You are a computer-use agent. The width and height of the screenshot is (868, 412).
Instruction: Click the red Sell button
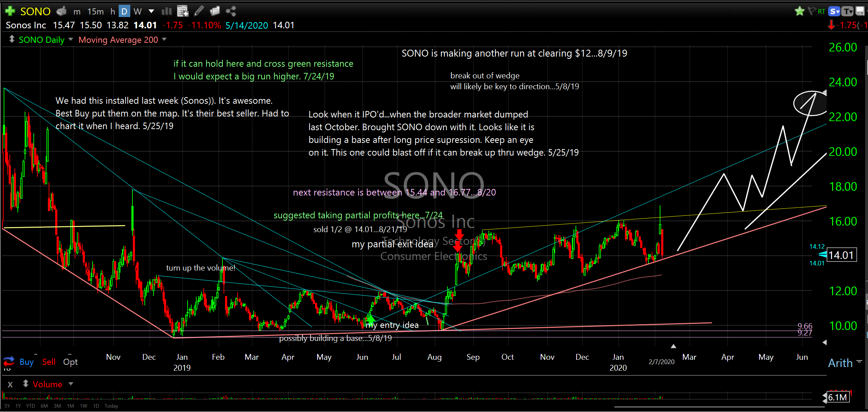(49, 362)
